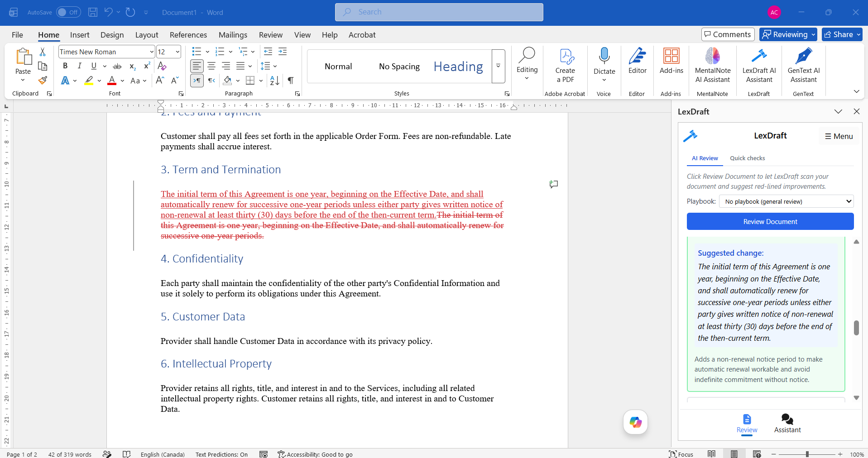Apply the Heading style
This screenshot has height=458, width=868.
[458, 67]
